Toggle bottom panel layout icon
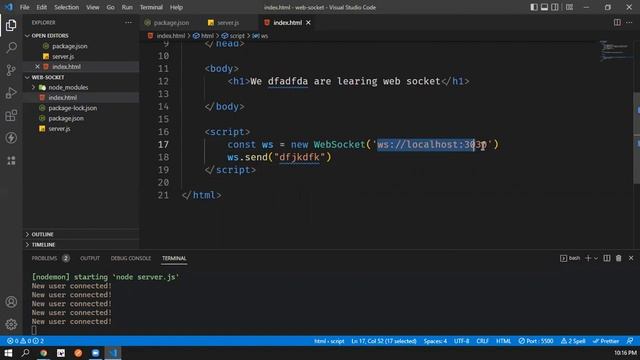The width and height of the screenshot is (640, 360). coord(544,7)
